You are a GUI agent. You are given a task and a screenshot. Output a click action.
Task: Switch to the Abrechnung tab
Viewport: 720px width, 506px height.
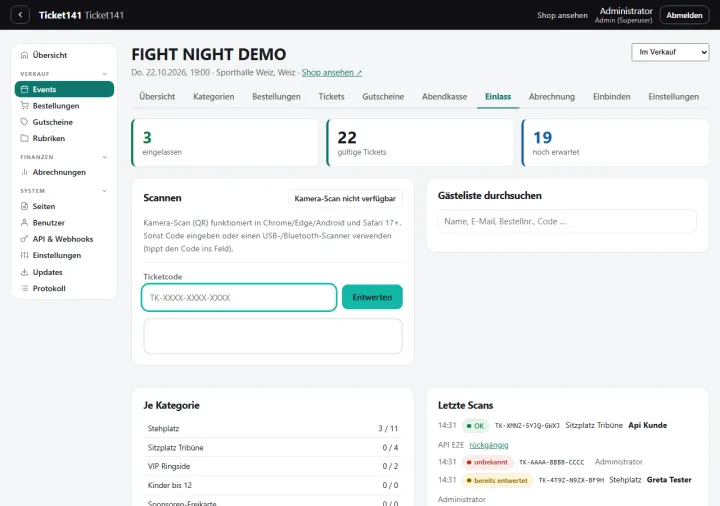pos(552,97)
